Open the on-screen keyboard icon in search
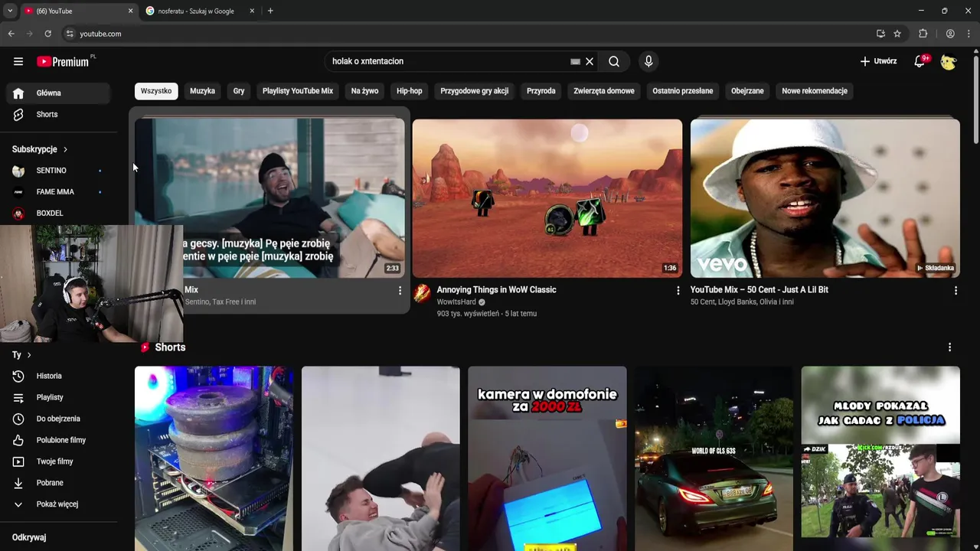The width and height of the screenshot is (980, 551). click(575, 61)
